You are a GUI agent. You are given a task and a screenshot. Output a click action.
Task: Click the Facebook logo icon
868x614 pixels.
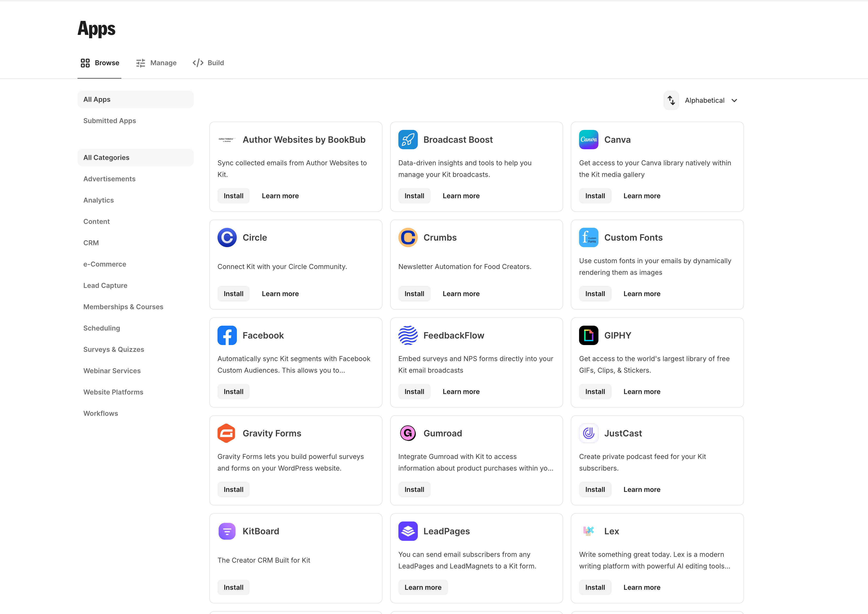click(x=227, y=336)
